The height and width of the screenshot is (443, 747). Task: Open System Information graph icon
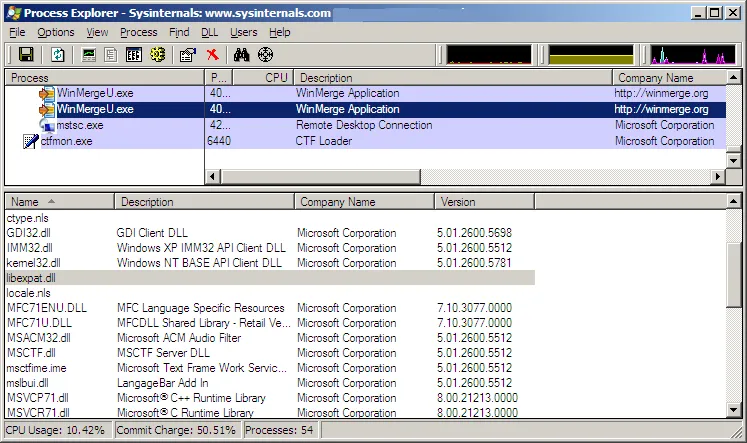point(89,55)
